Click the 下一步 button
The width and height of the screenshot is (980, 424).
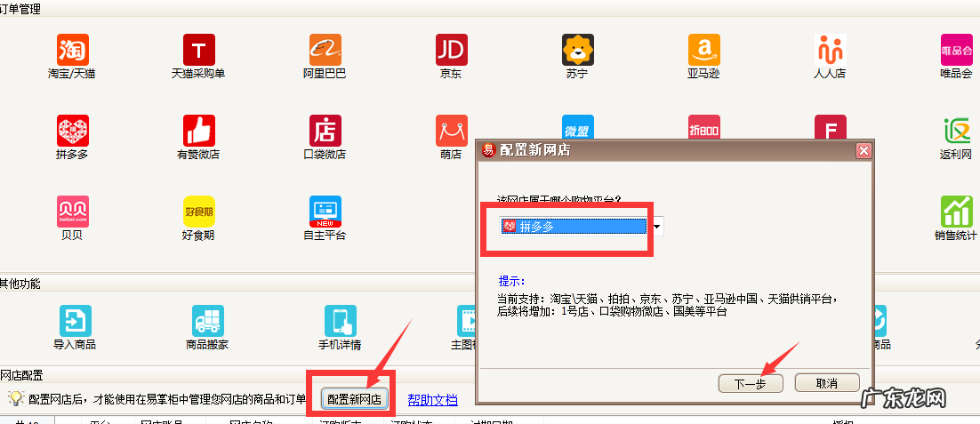pos(751,383)
